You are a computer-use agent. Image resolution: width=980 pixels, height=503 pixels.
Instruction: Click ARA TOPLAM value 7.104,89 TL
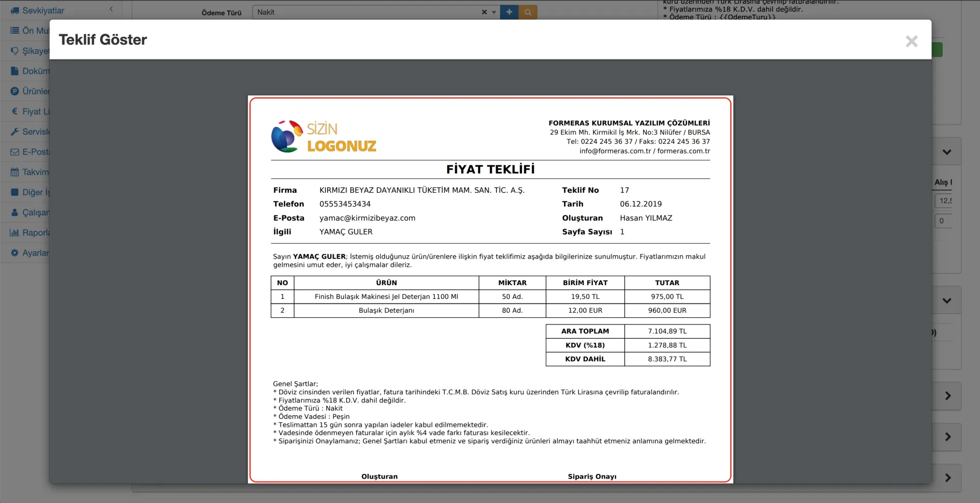point(667,331)
